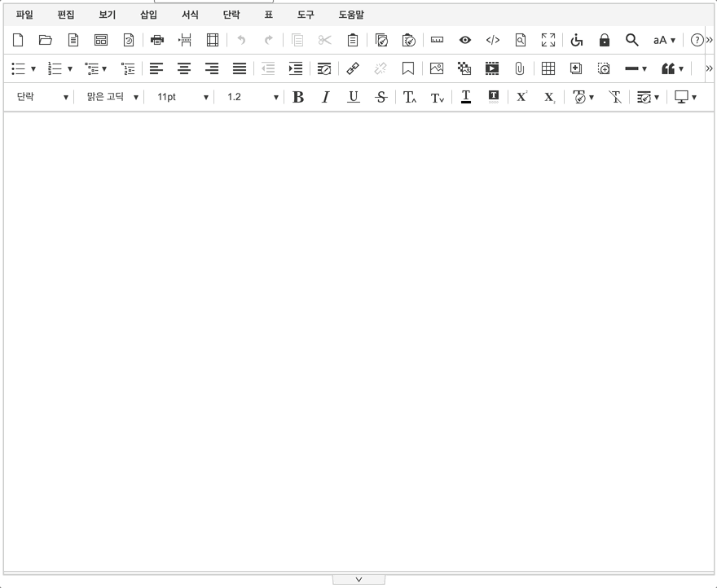Attach a file using paperclip icon
This screenshot has width=717, height=588.
pos(519,68)
